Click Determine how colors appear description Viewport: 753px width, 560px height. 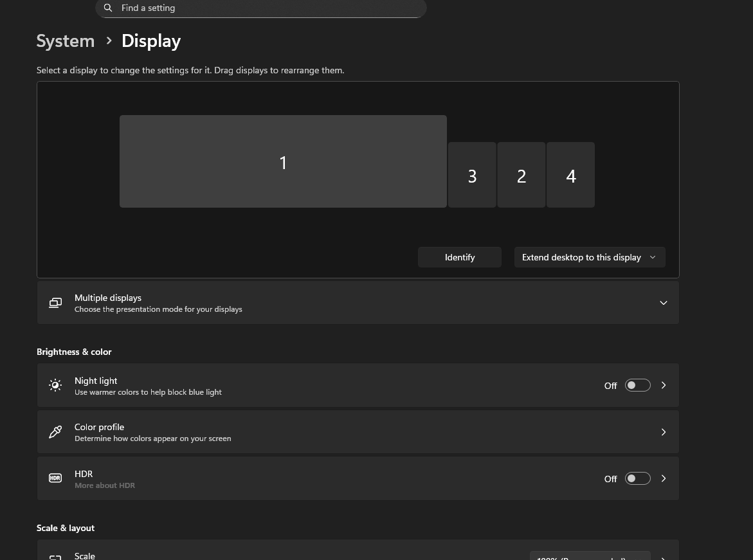point(152,438)
